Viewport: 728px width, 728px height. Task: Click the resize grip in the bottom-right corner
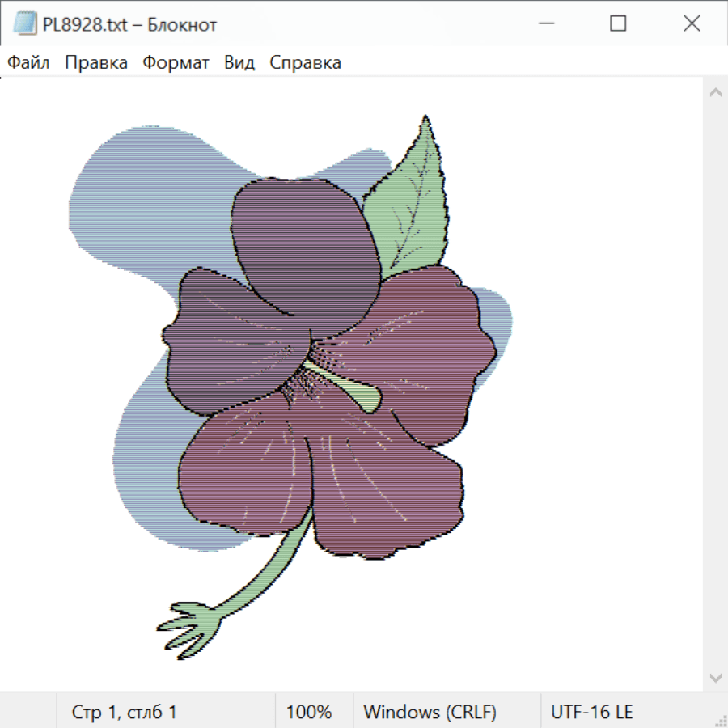pyautogui.click(x=720, y=720)
